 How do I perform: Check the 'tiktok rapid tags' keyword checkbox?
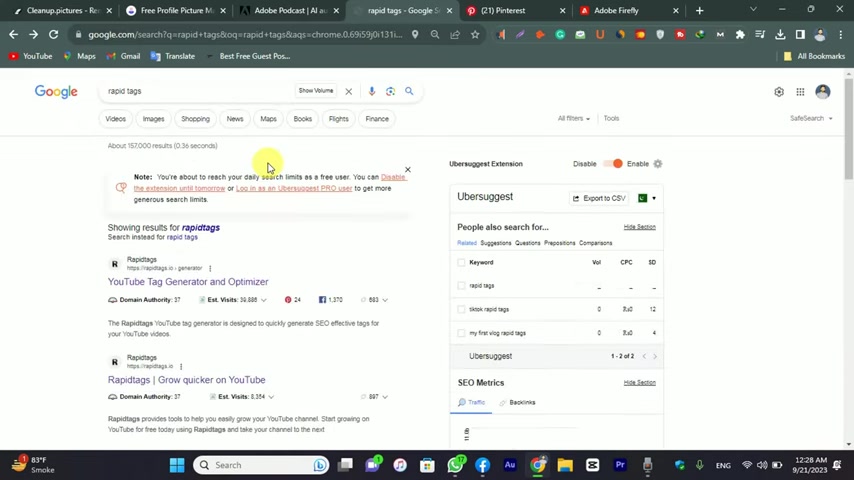click(461, 309)
